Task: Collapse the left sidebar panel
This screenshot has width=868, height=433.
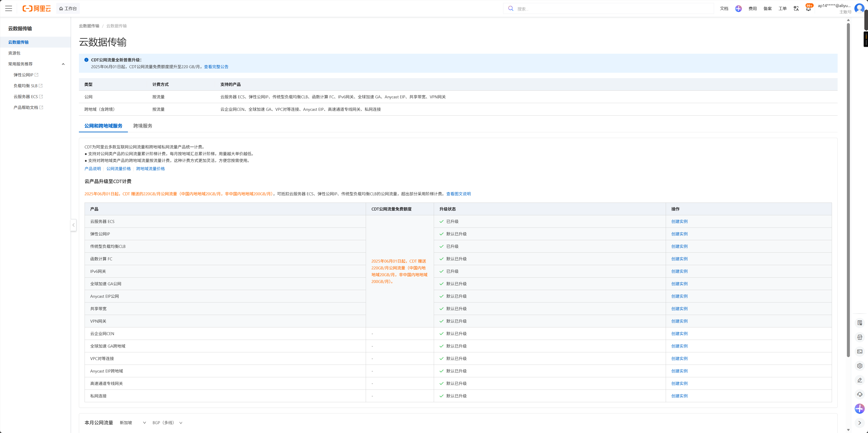Action: 73,225
